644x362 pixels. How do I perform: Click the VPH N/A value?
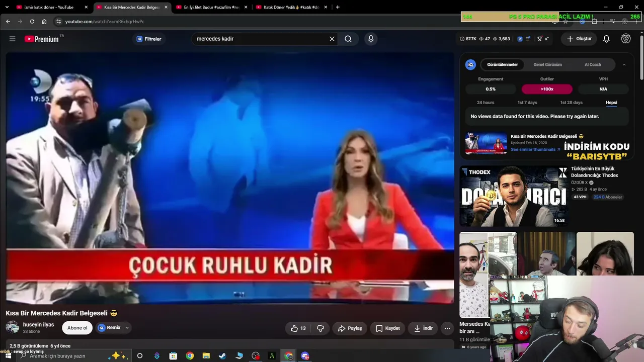pyautogui.click(x=603, y=89)
